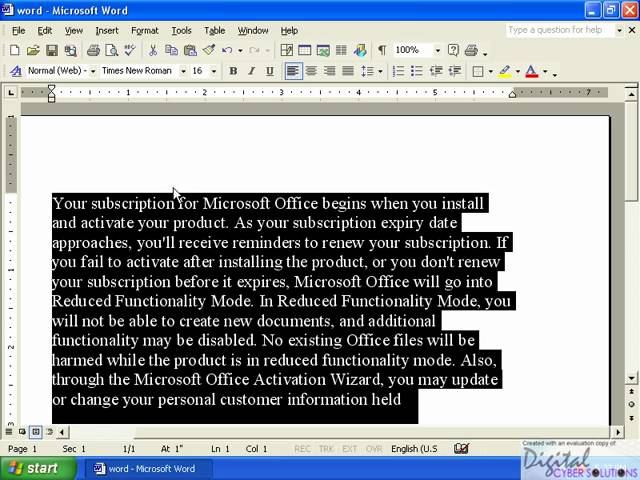Open the File menu
The image size is (640, 480).
click(18, 31)
